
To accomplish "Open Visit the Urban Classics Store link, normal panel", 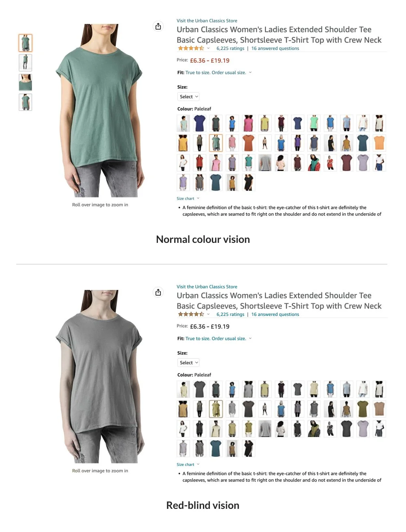I will pyautogui.click(x=207, y=21).
